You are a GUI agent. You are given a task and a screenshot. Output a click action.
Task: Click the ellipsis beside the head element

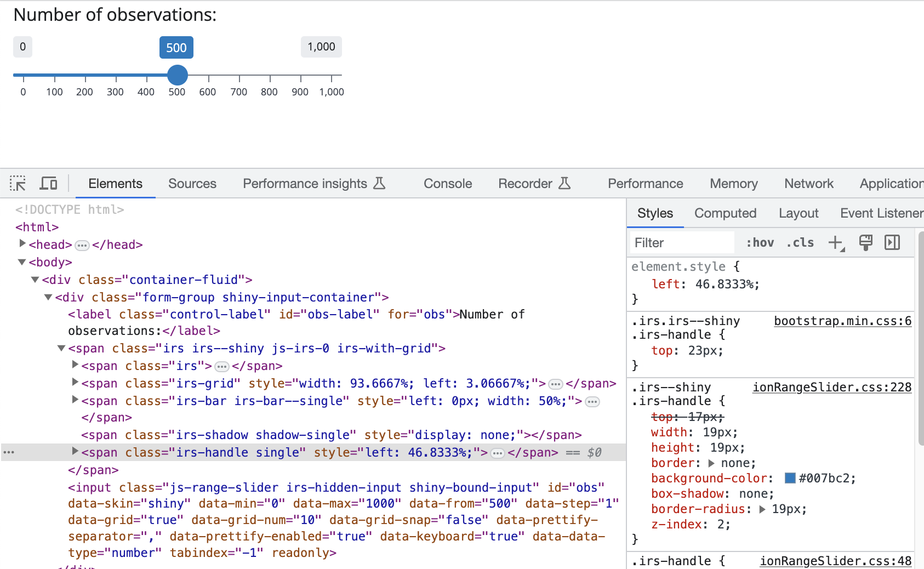(x=81, y=244)
